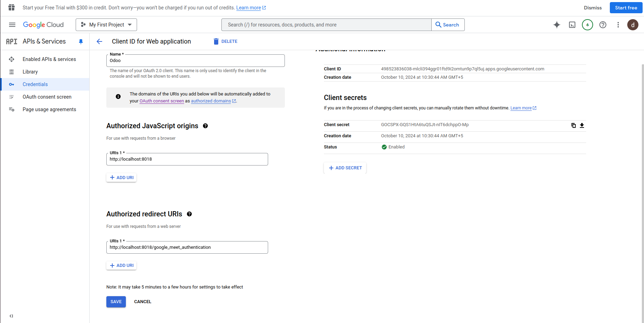Collapse the left navigation panel

pyautogui.click(x=11, y=316)
